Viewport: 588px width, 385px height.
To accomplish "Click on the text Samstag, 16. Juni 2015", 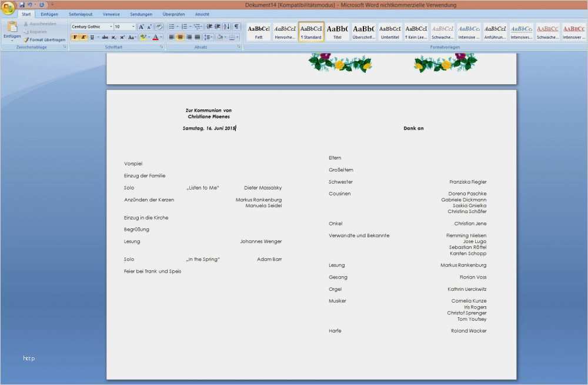I will point(209,128).
